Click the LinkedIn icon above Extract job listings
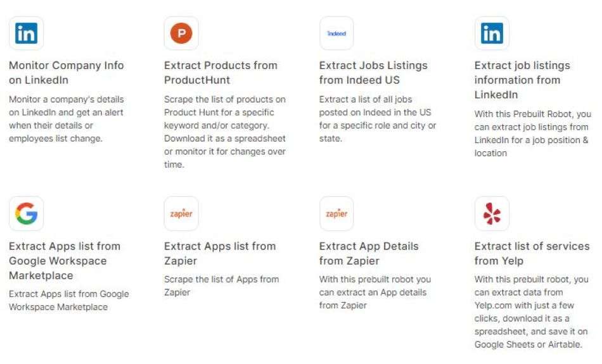Screen dimensions: 602x364 pos(492,34)
